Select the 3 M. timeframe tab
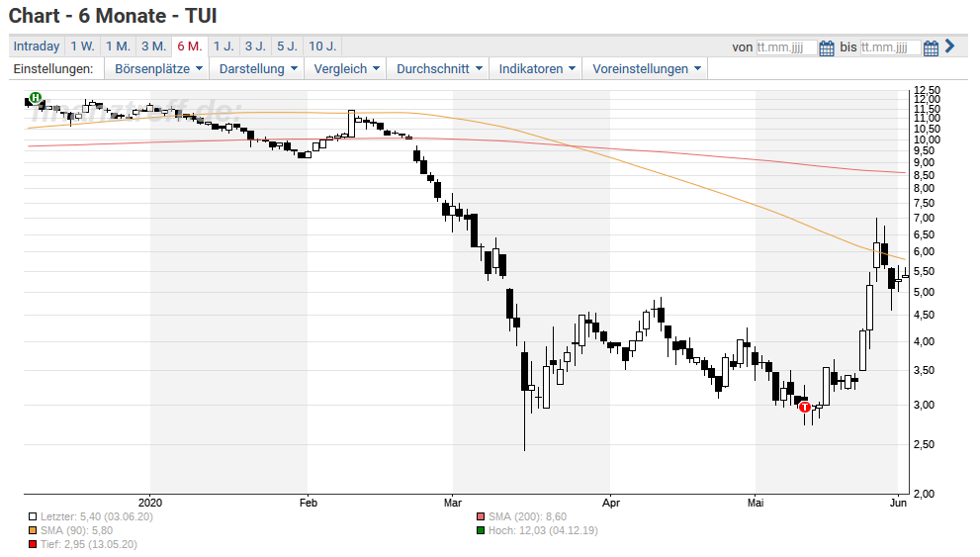This screenshot has height=557, width=980. tap(153, 46)
